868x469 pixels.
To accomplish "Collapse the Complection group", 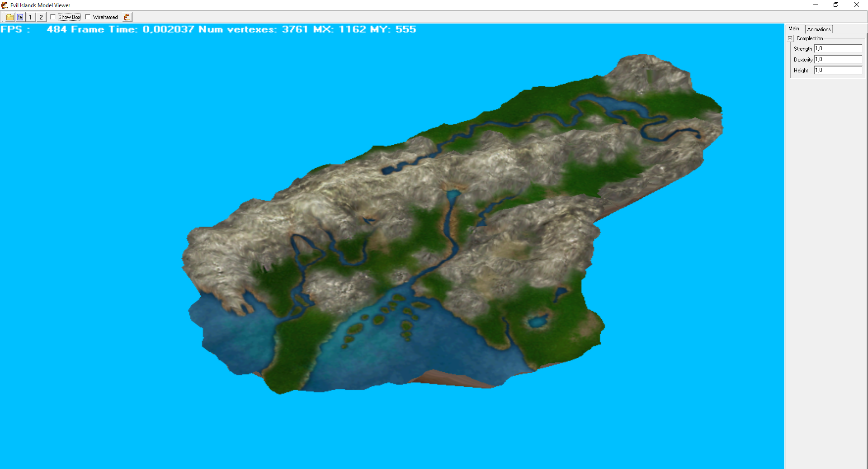I will tap(790, 38).
